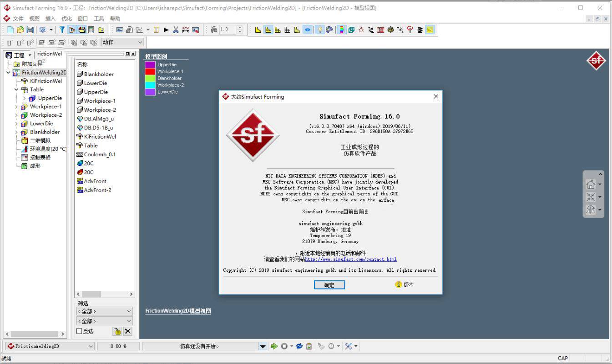Collapse the Table tree node
The height and width of the screenshot is (364, 612).
pyautogui.click(x=16, y=90)
